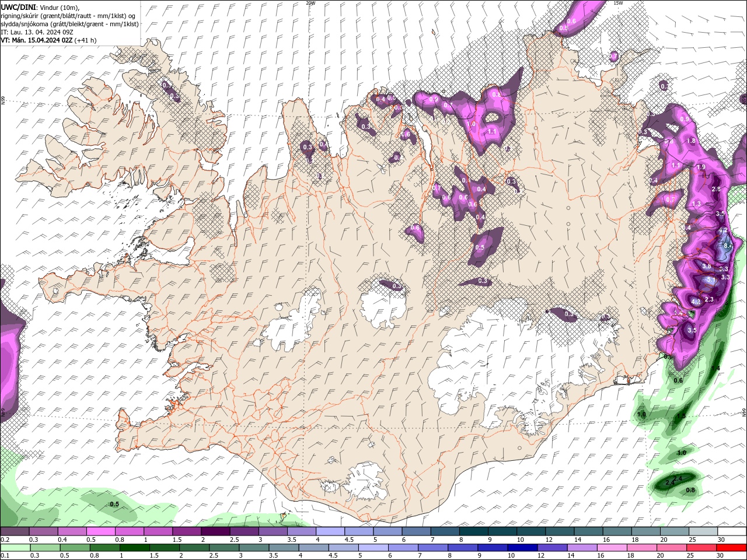Click the darkest green rain swatch starting at 1
This screenshot has height=560, width=747.
tap(134, 548)
